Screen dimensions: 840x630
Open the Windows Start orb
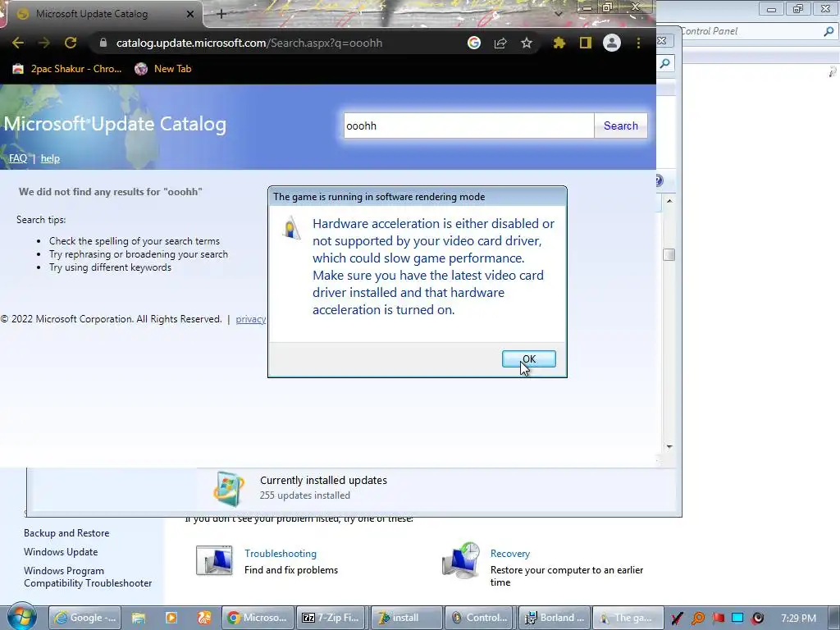(21, 617)
